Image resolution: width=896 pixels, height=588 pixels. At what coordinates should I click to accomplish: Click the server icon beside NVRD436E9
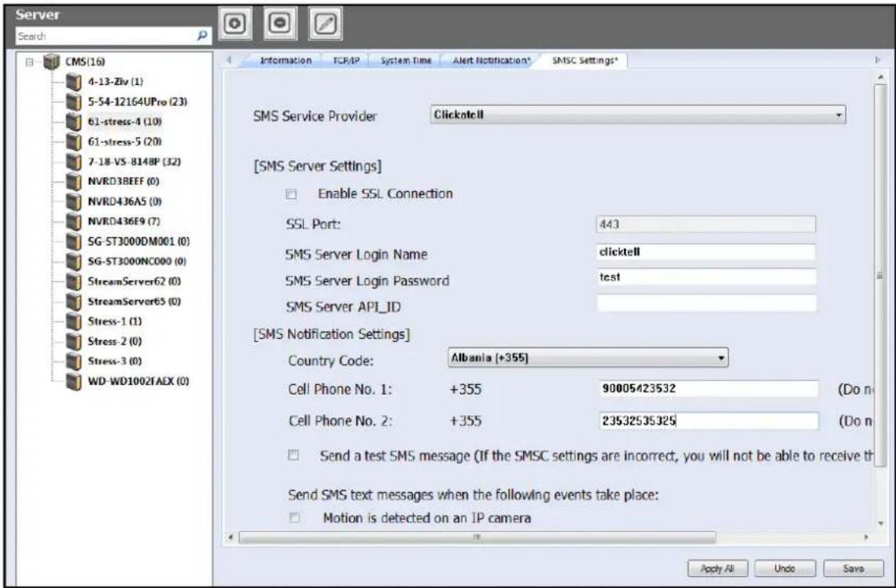tap(74, 222)
